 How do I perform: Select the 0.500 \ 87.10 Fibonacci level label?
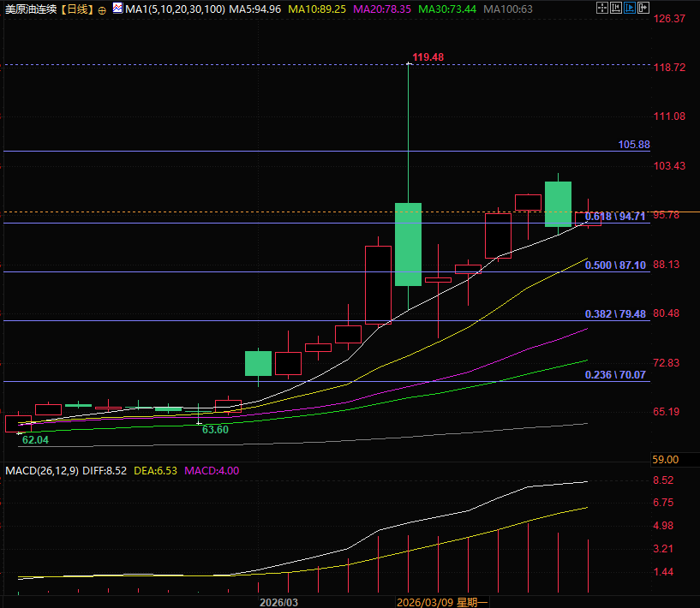click(x=614, y=265)
